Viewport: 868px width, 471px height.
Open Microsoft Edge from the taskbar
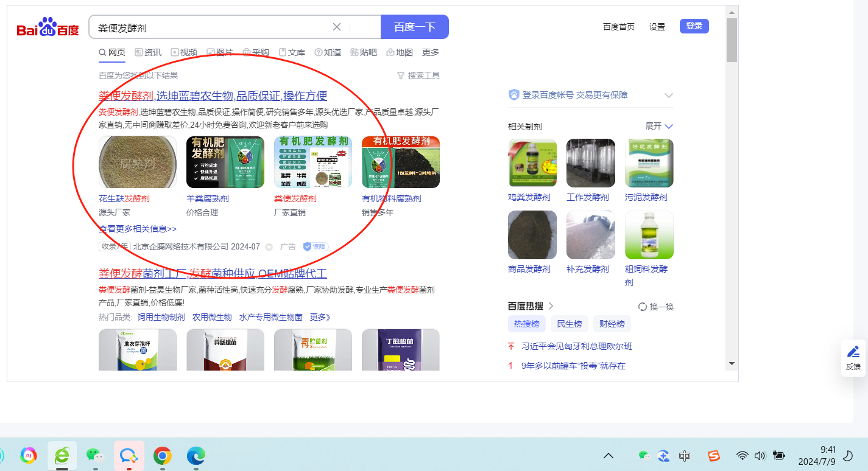(x=196, y=455)
